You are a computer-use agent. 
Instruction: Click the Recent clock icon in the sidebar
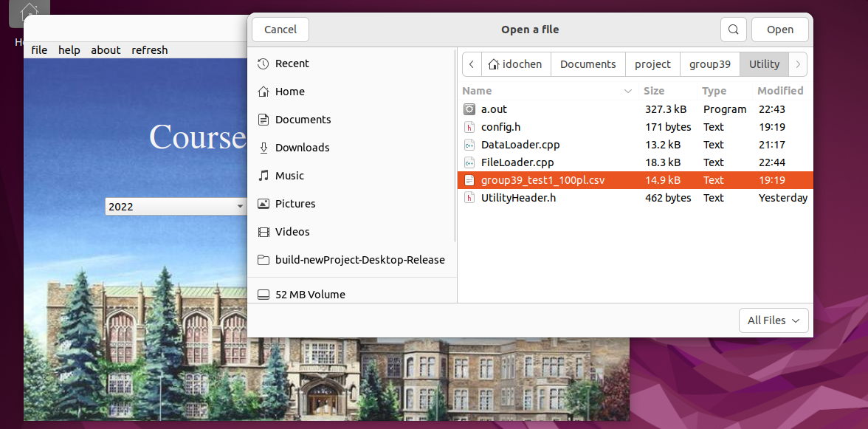pyautogui.click(x=264, y=64)
